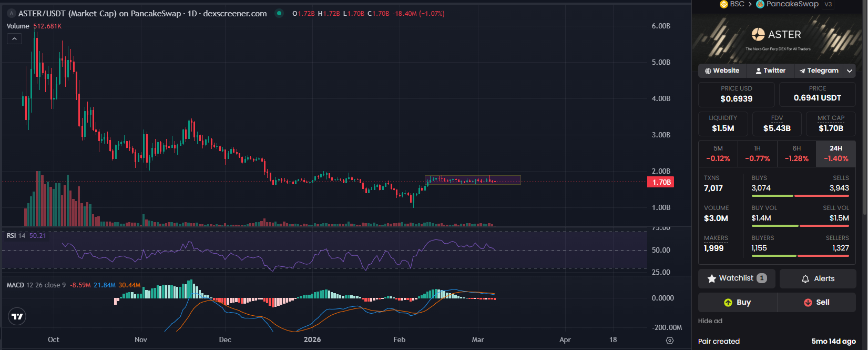Click the ASTER token logo in banner
Viewport: 868px width, 350px height.
(x=758, y=35)
